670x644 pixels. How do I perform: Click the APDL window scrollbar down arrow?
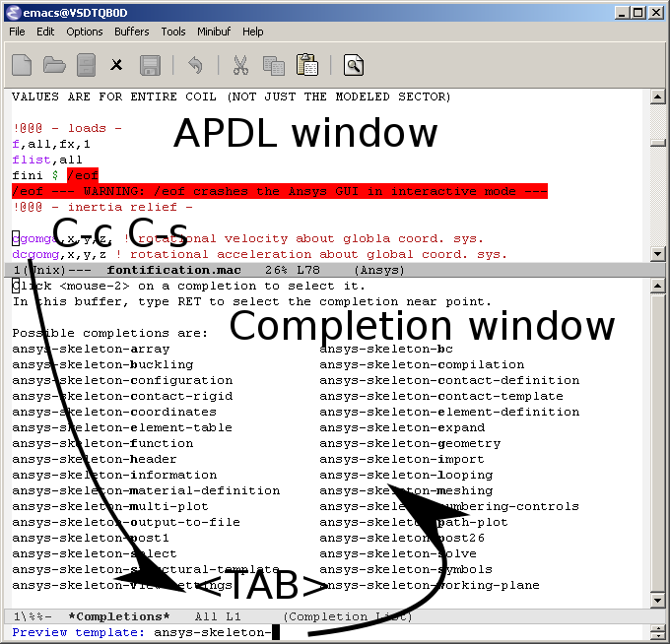657,254
